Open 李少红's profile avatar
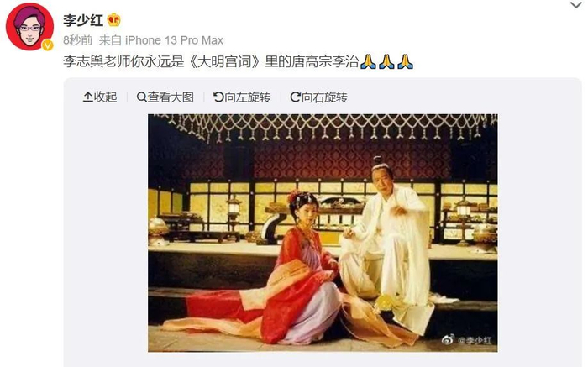Image resolution: width=588 pixels, height=367 pixels. pyautogui.click(x=29, y=27)
